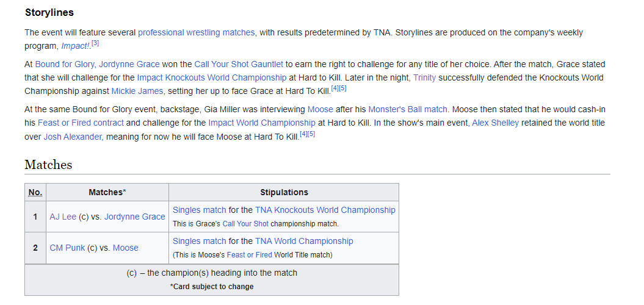Click the Matches section heading
644x305 pixels.
click(x=48, y=165)
